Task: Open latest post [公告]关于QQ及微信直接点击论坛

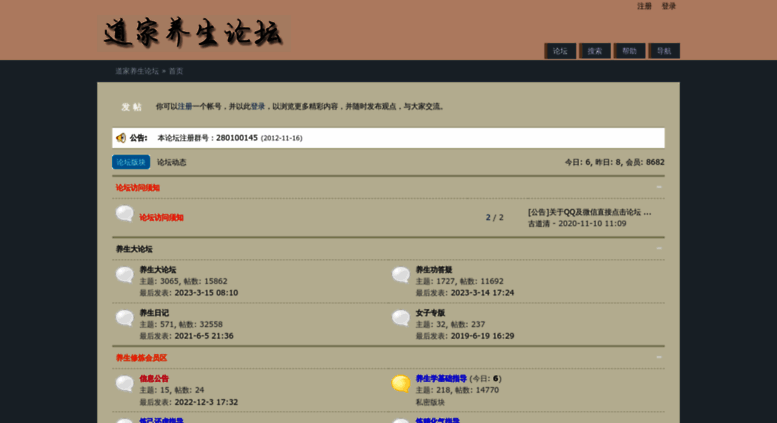Action: coord(590,212)
